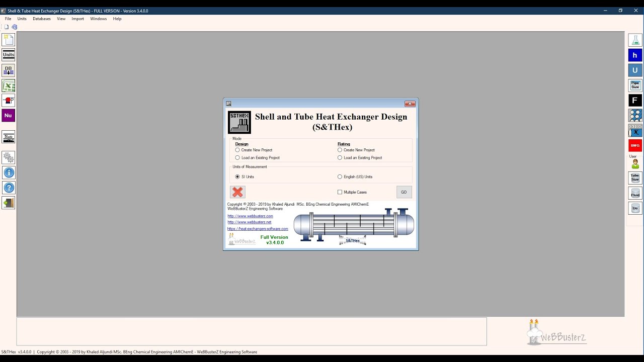Screen dimensions: 644x362
Task: Open the Help menu
Action: tap(117, 19)
